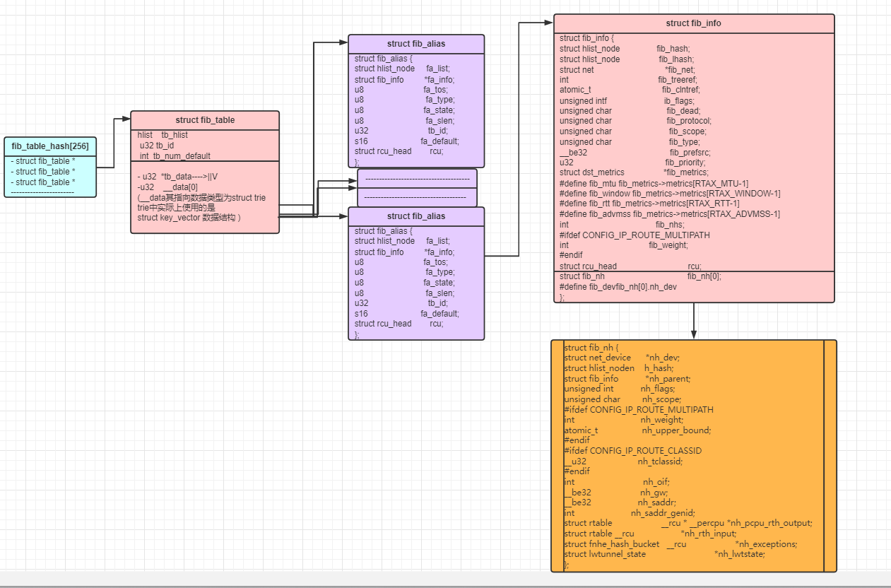Select the 'int fib_nhs' line
The height and width of the screenshot is (588, 891).
pyautogui.click(x=622, y=224)
